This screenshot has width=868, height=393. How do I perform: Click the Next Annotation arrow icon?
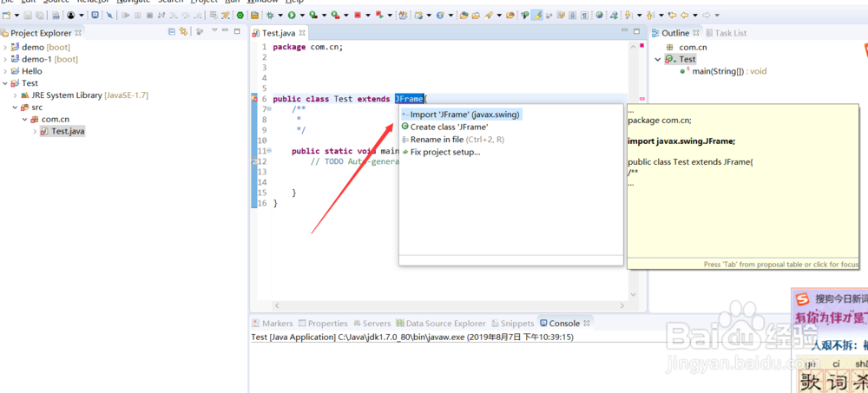point(628,15)
